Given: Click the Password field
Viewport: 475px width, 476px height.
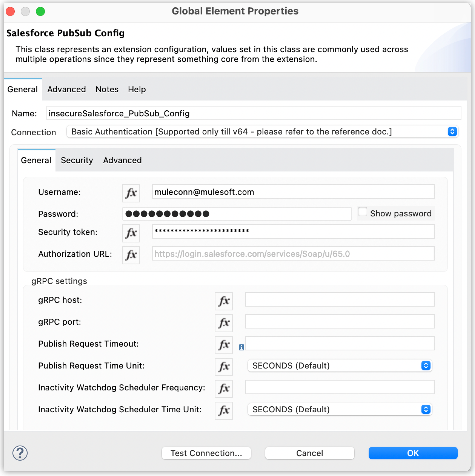Looking at the screenshot, I should (x=237, y=214).
